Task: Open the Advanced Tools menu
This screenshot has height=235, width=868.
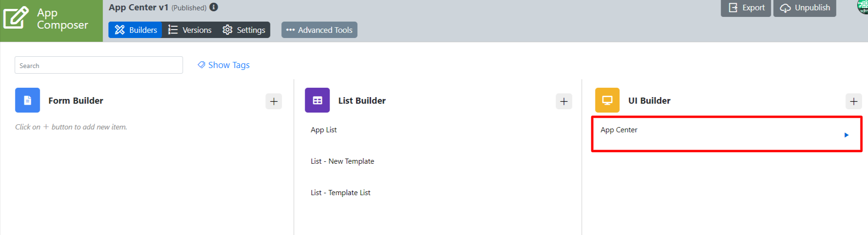Action: point(319,30)
